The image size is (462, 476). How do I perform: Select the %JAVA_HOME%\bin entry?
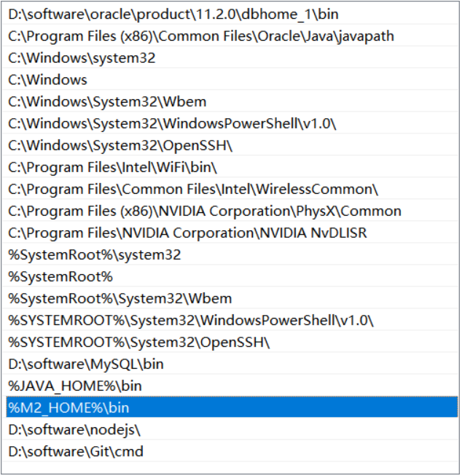click(231, 386)
